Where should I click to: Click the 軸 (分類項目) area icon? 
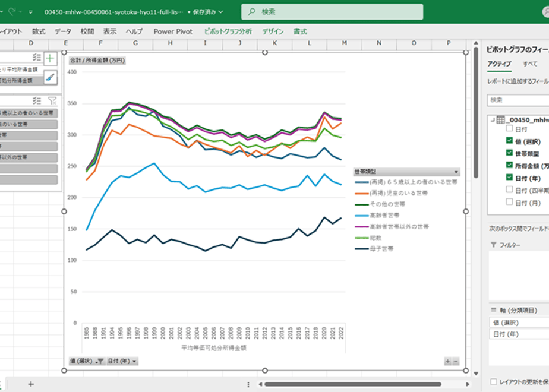494,310
